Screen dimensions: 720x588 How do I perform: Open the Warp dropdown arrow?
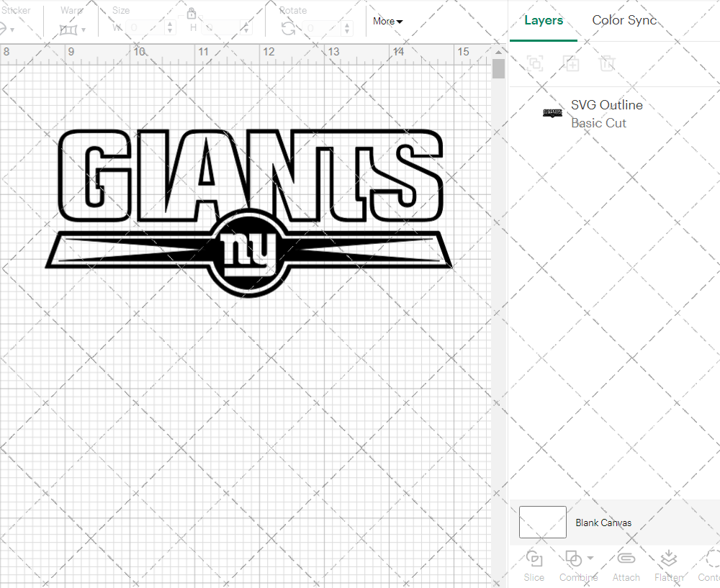[83, 30]
